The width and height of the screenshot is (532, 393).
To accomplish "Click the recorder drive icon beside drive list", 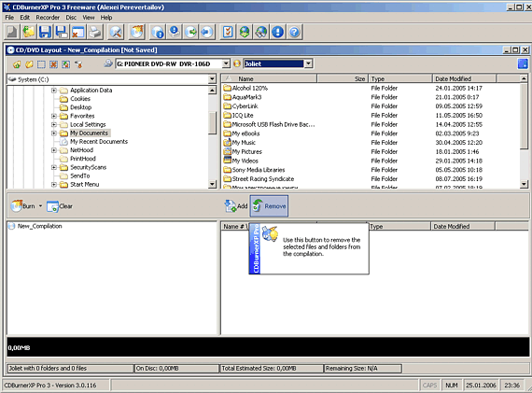I will (108, 63).
